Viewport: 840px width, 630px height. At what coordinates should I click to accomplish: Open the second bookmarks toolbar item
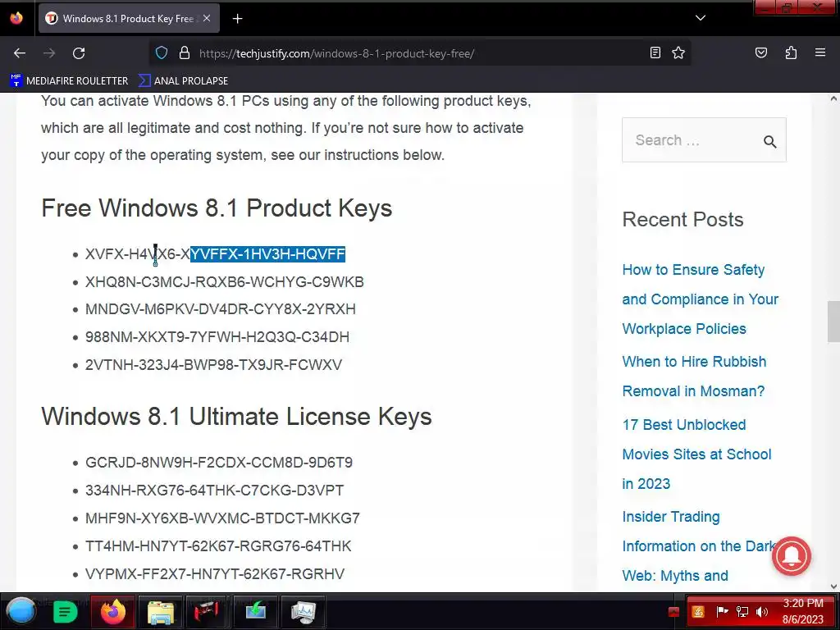pyautogui.click(x=183, y=81)
